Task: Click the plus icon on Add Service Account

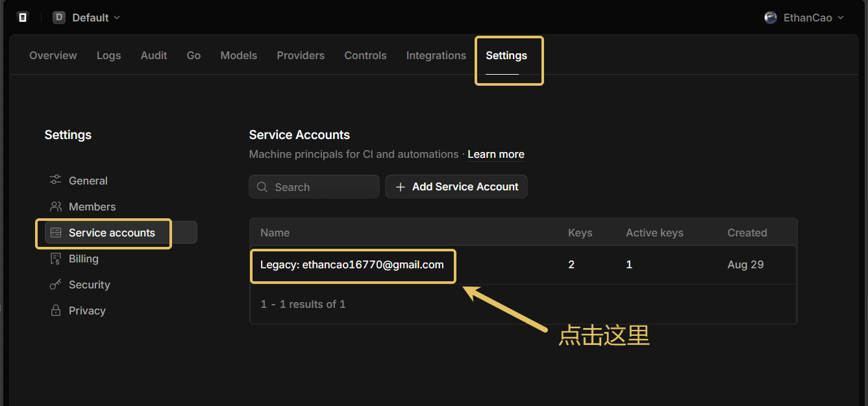Action: (x=401, y=187)
